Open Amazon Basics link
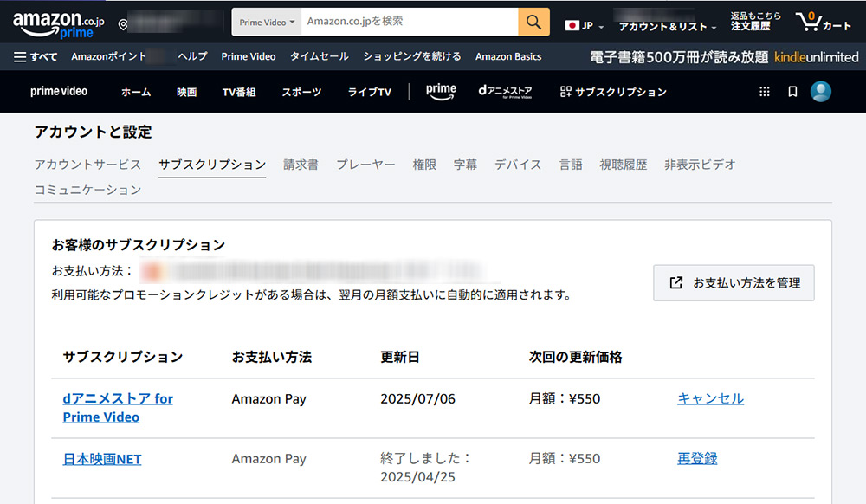This screenshot has width=866, height=504. click(x=508, y=56)
